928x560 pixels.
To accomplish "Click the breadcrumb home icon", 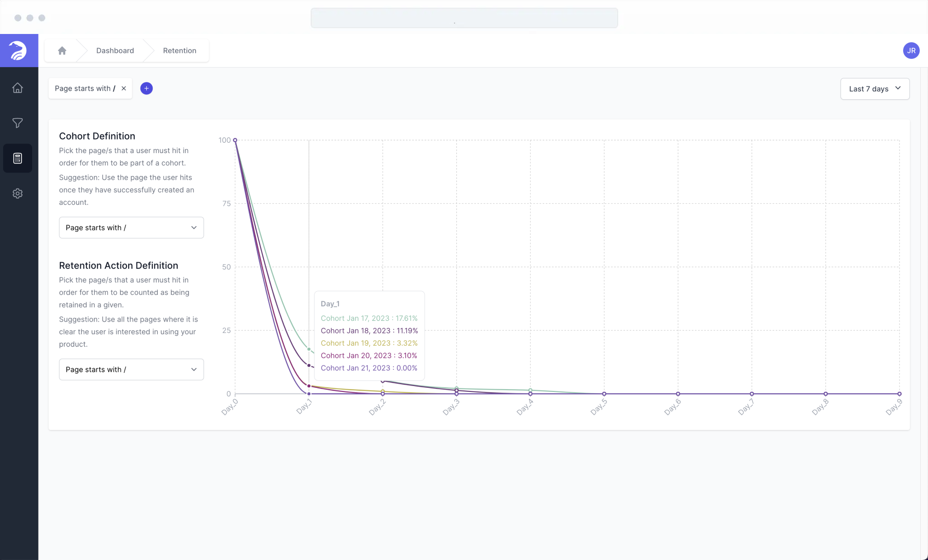I will tap(62, 51).
